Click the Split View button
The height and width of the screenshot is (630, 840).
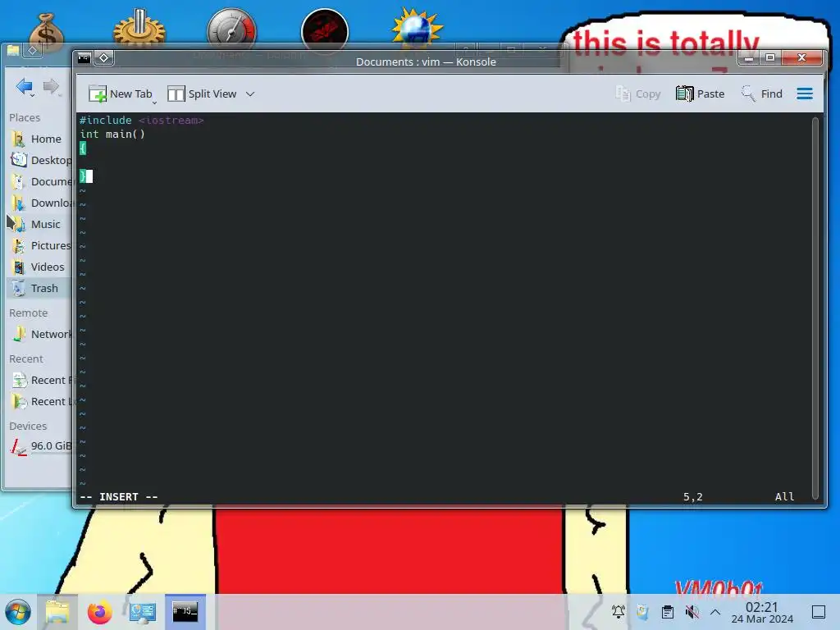tap(203, 94)
